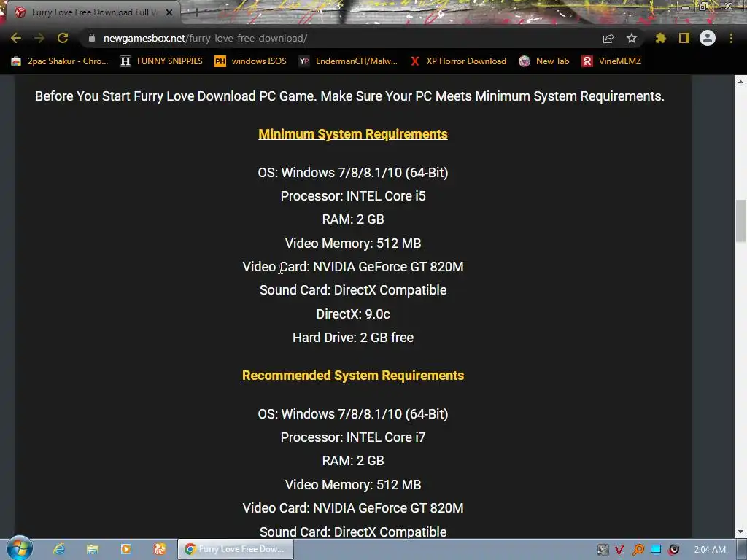Select the Chrome Furry Love taskbar button

236,549
